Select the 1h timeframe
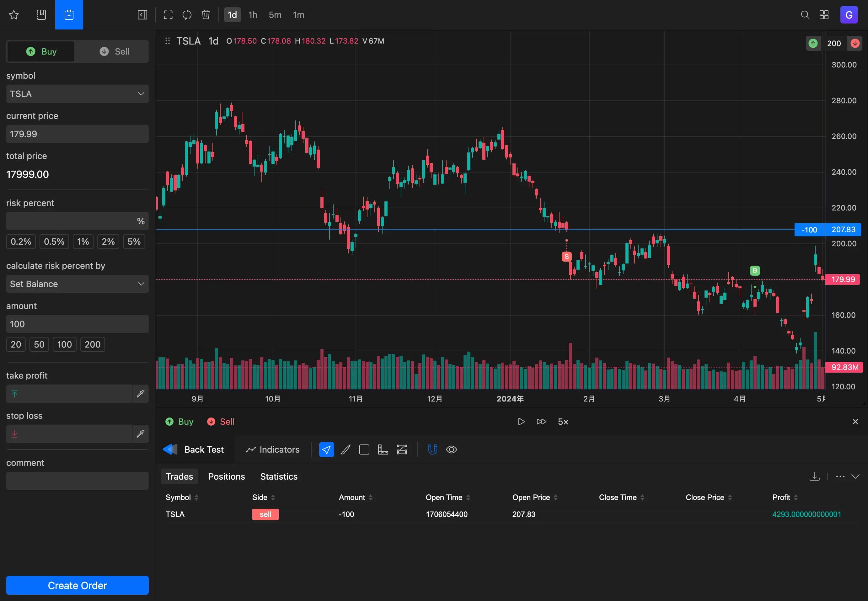868x601 pixels. [x=253, y=15]
